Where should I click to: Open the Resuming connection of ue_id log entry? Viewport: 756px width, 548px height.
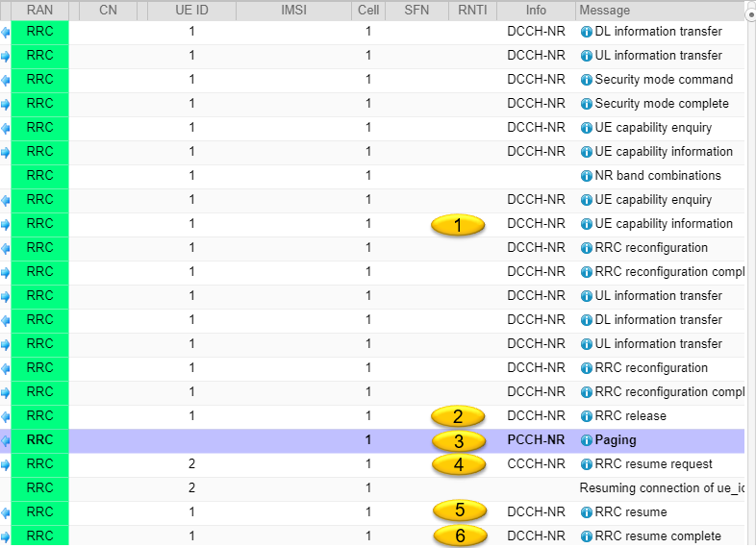click(662, 488)
